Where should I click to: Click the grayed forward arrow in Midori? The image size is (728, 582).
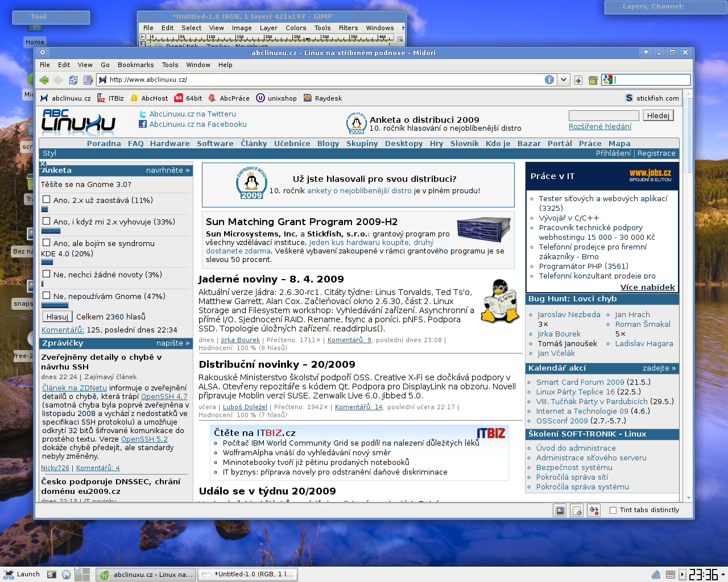point(58,80)
